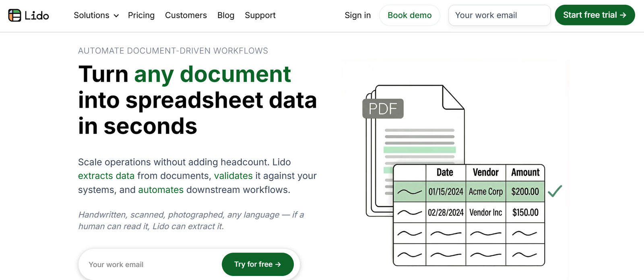The height and width of the screenshot is (280, 644).
Task: Expand the Solutions dropdown menu
Action: tap(96, 15)
